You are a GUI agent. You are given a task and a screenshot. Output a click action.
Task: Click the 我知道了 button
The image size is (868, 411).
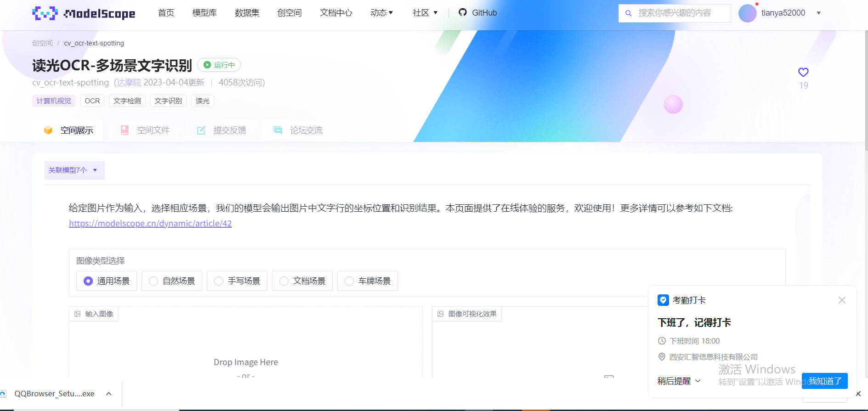click(x=825, y=381)
